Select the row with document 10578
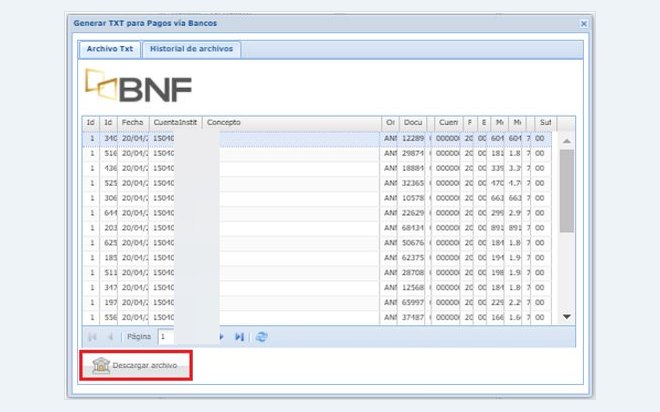This screenshot has width=660, height=412. point(317,198)
